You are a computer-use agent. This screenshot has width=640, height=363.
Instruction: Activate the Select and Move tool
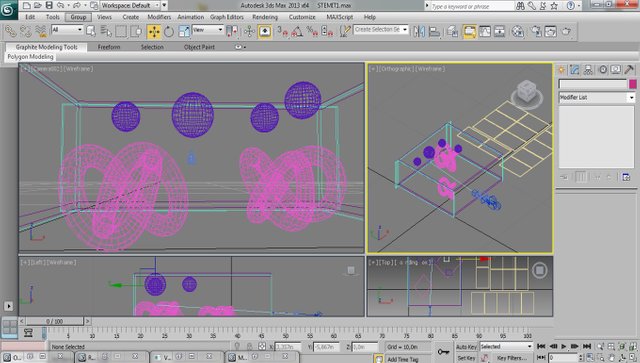(x=154, y=31)
